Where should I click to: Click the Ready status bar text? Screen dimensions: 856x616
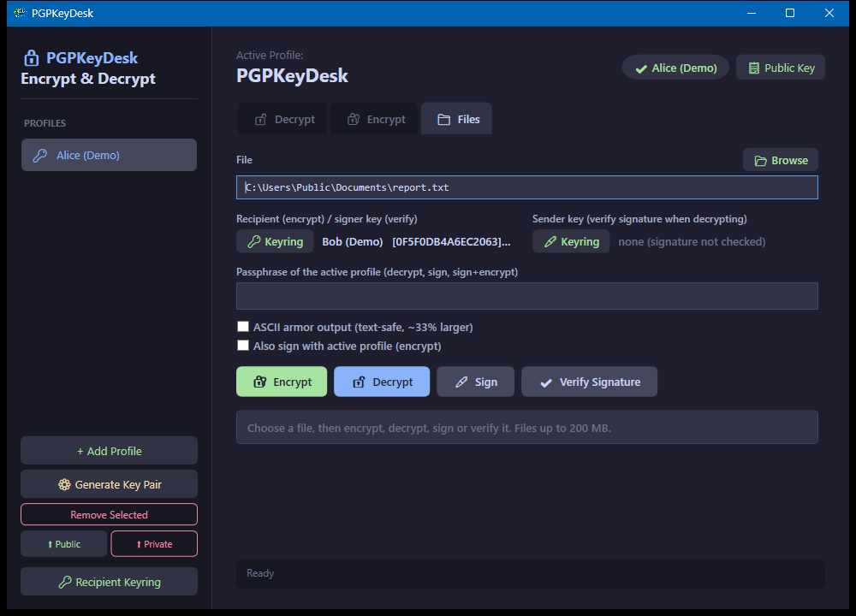(260, 573)
